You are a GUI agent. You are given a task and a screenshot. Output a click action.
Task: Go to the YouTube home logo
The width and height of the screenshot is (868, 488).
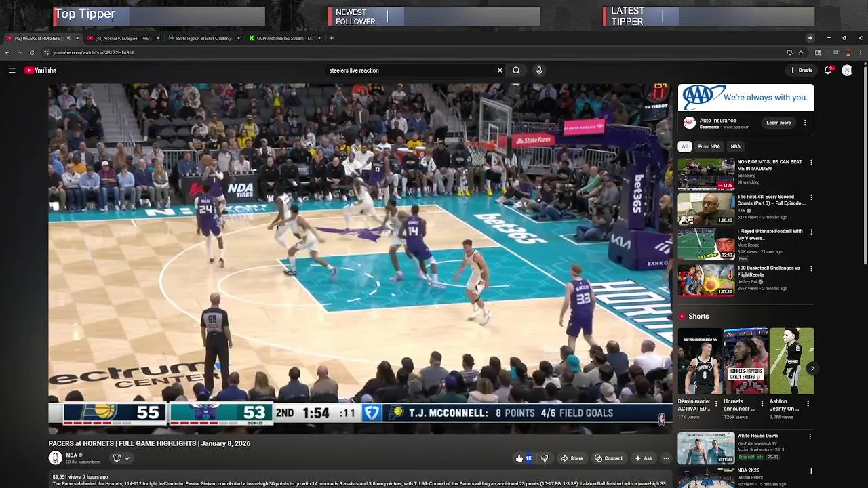[40, 70]
